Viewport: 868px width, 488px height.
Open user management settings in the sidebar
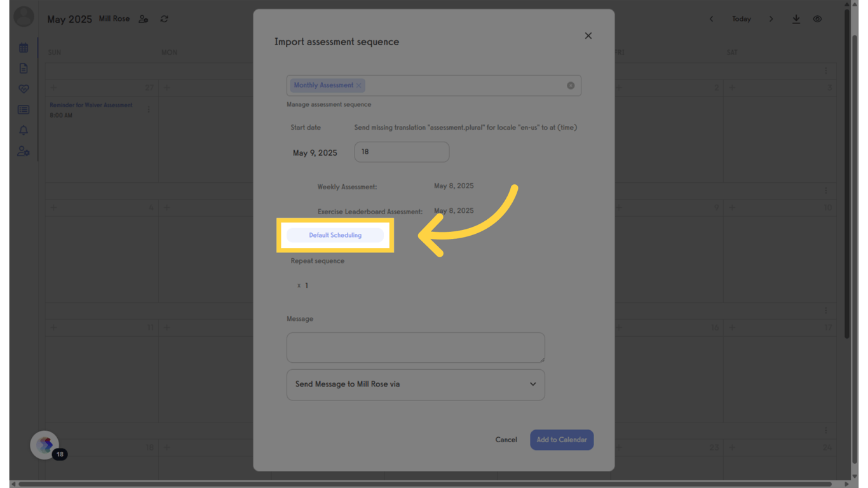click(x=24, y=151)
